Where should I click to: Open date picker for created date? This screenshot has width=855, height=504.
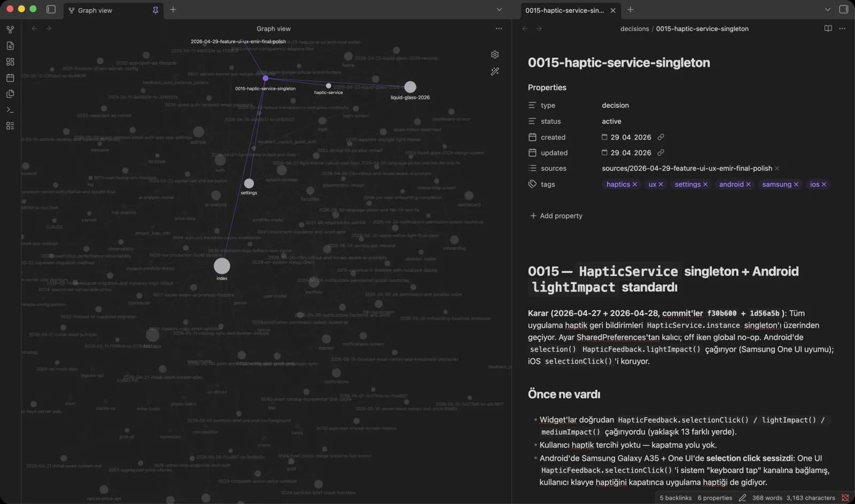(x=604, y=137)
